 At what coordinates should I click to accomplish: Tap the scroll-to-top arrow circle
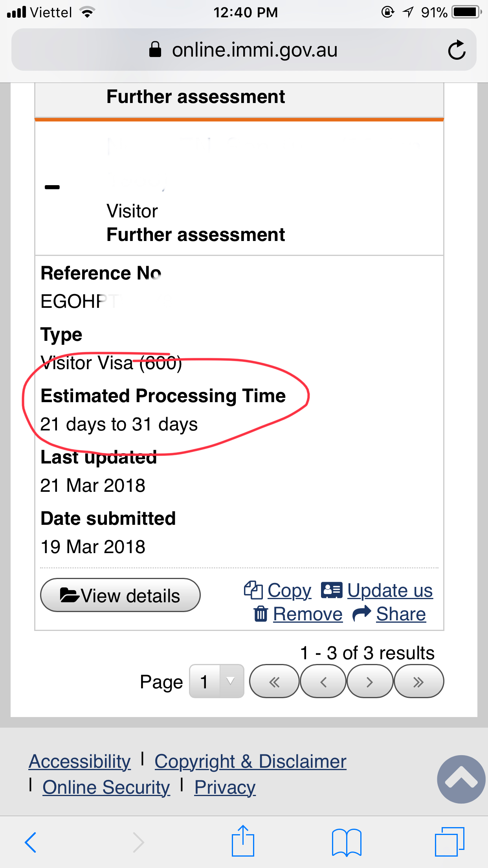(x=461, y=779)
